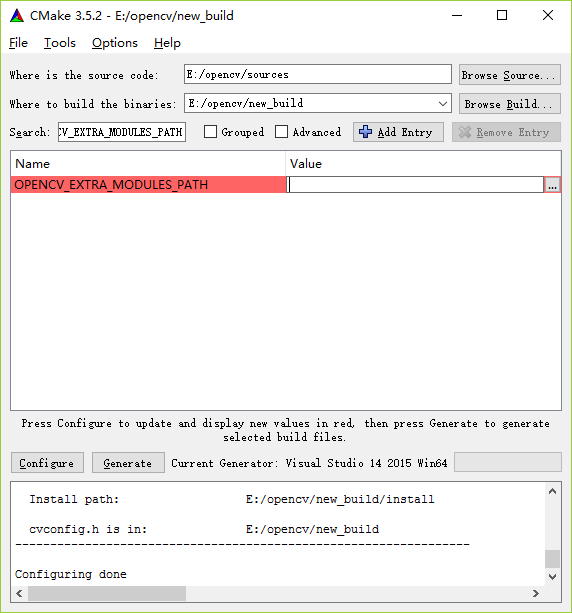Minimize the CMake window

coord(457,16)
